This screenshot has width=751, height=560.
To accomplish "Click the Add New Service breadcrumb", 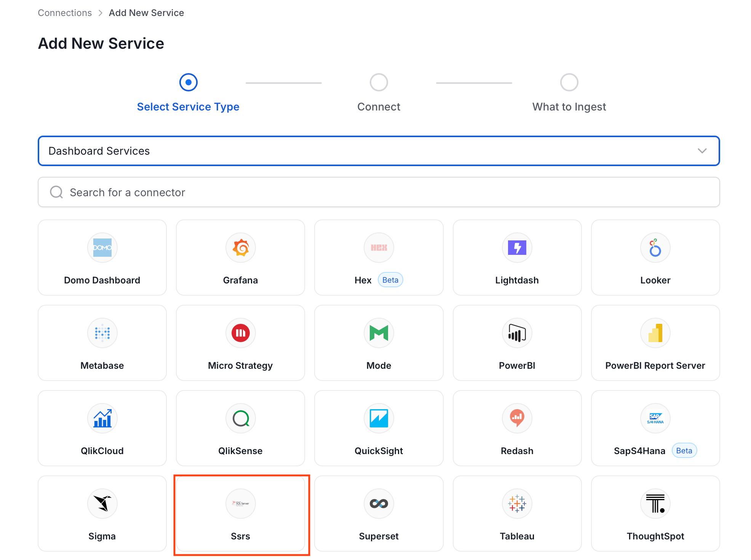I will (146, 13).
